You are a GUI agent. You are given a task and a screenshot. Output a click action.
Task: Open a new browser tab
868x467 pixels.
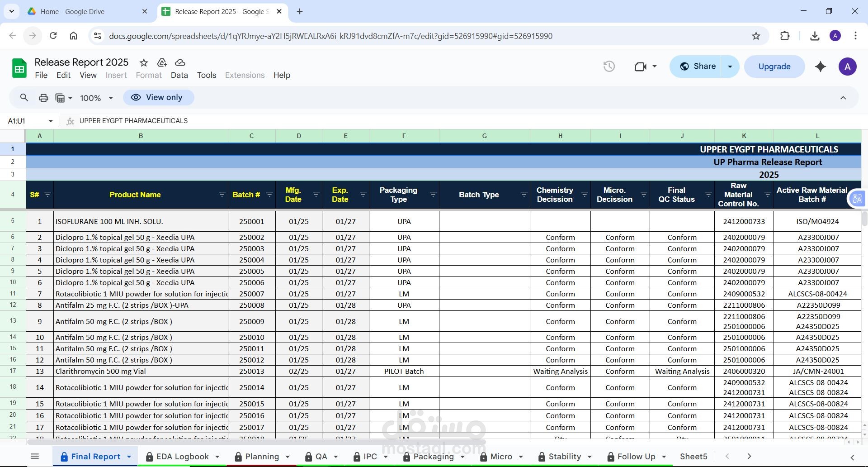(300, 11)
